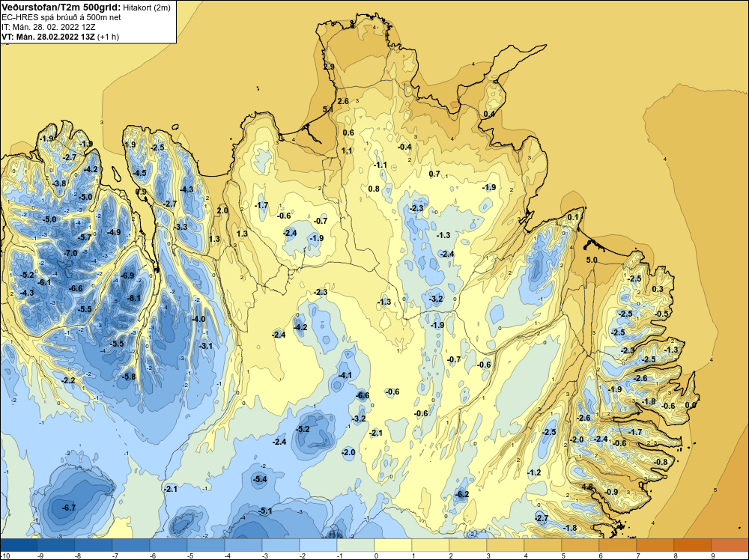The image size is (749, 560).
Task: Click the -5.4 temperature label
Action: pyautogui.click(x=261, y=479)
